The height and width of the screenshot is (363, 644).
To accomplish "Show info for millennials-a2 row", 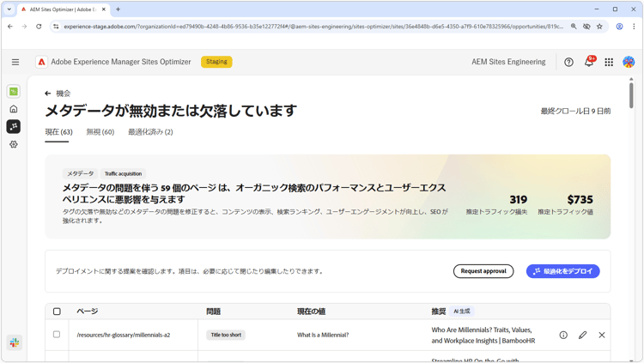I will click(563, 335).
